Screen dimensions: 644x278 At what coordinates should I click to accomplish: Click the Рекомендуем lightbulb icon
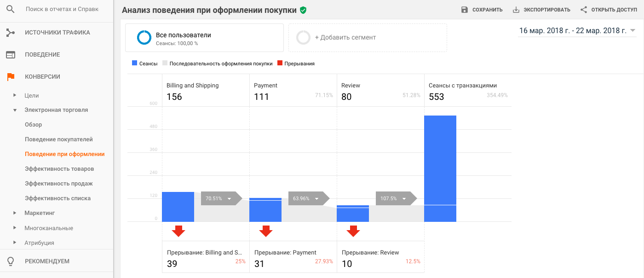10,261
